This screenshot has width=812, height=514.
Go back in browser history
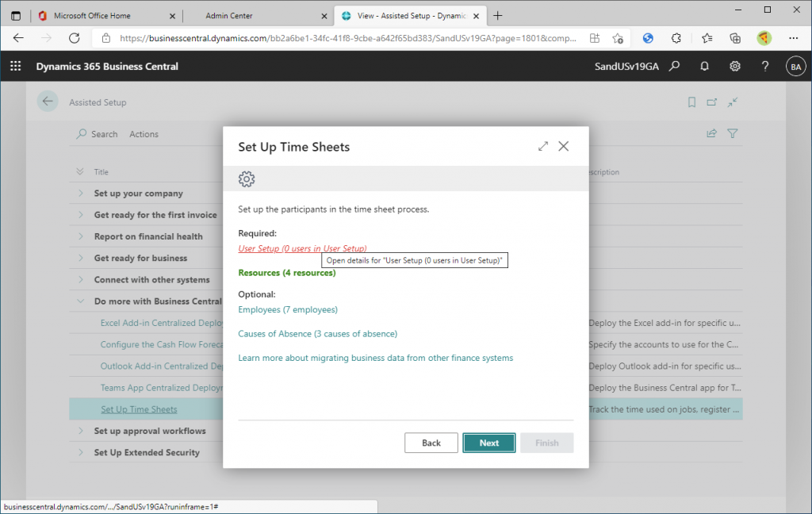click(x=19, y=38)
